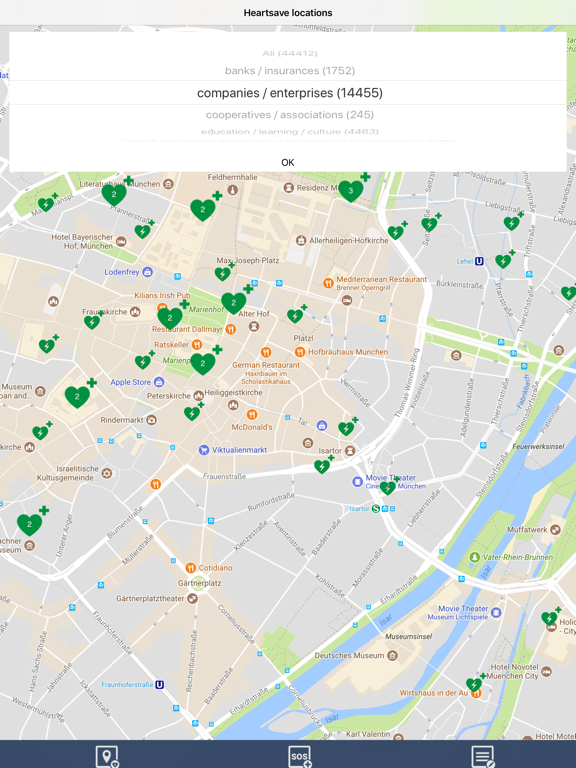
Task: Tap defibrillator heart beside Lehel U-Bahn
Action: click(503, 262)
